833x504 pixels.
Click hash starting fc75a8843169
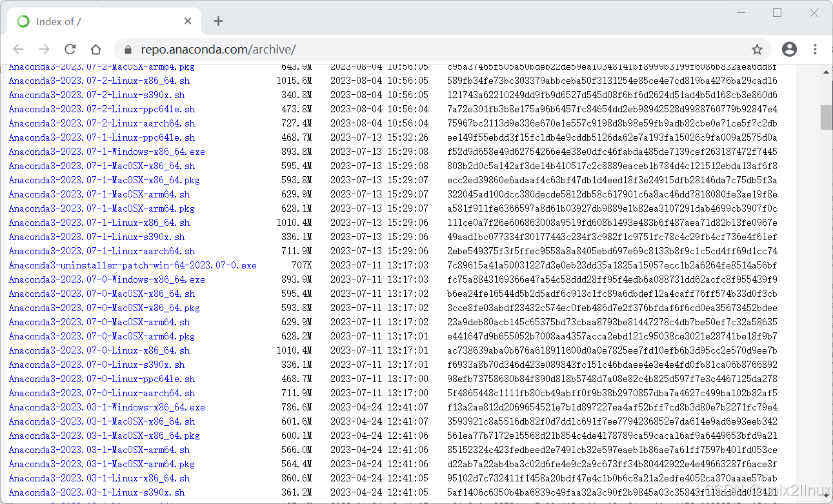612,279
